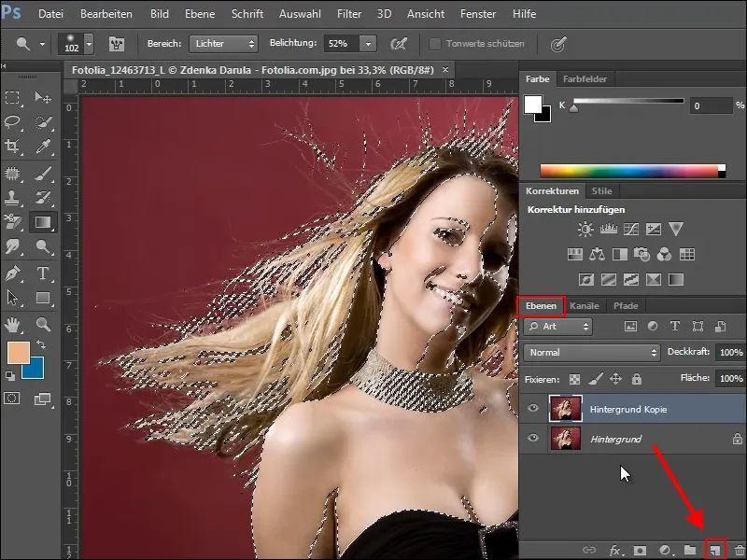Image resolution: width=747 pixels, height=560 pixels.
Task: Select the Eraser tool
Action: [12, 222]
